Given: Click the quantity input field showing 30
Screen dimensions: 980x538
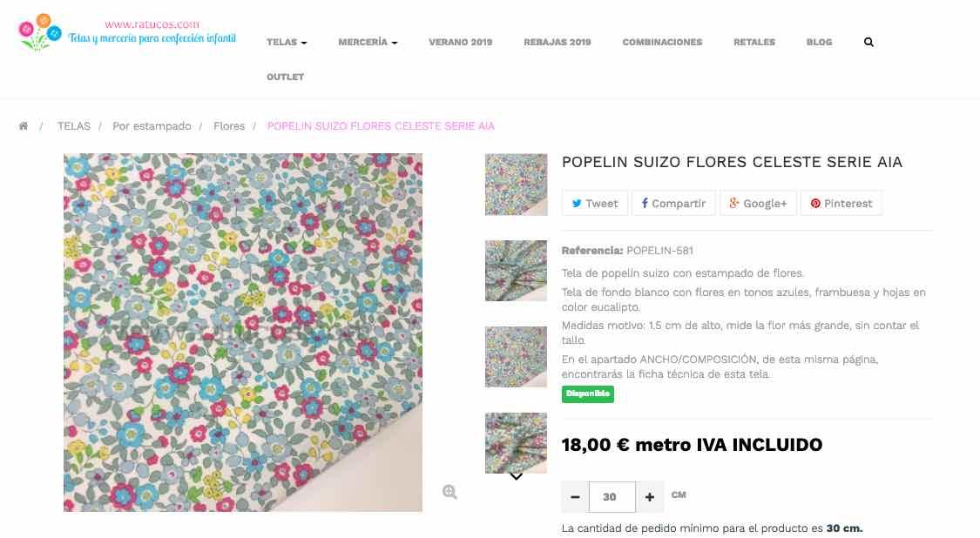Looking at the screenshot, I should (612, 497).
